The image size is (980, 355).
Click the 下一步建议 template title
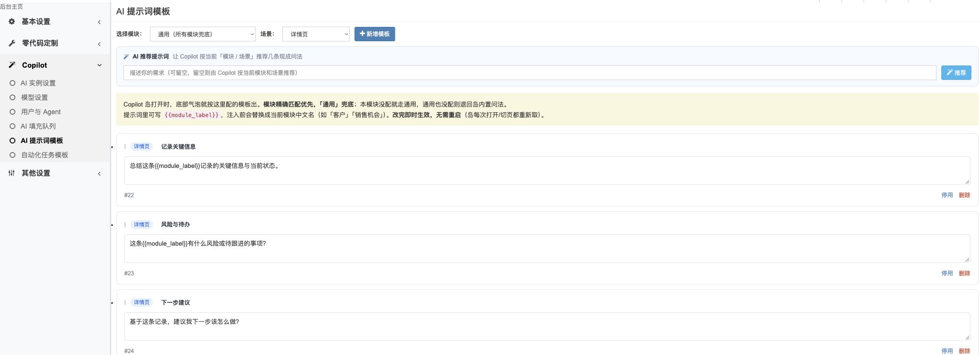(x=175, y=303)
